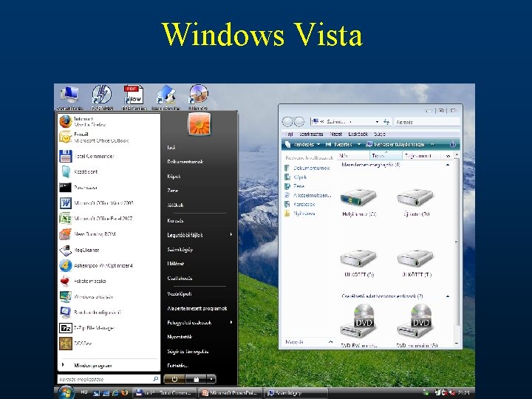Sort by the Név column header
Screen dimensions: 532x399
(x=354, y=155)
